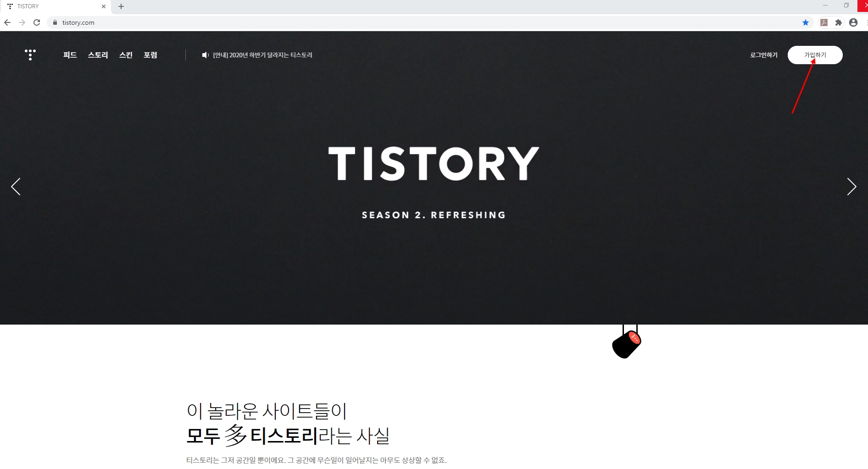Click 로그인하기 link

pyautogui.click(x=764, y=55)
